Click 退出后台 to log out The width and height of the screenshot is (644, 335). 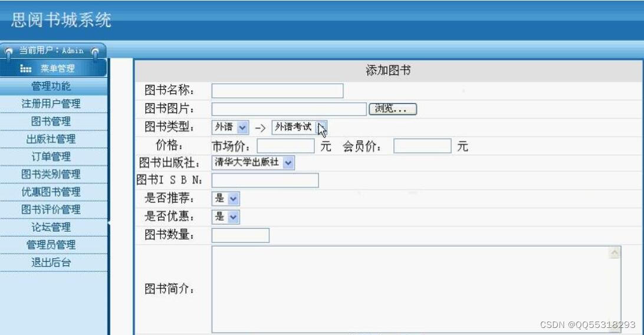click(x=51, y=262)
